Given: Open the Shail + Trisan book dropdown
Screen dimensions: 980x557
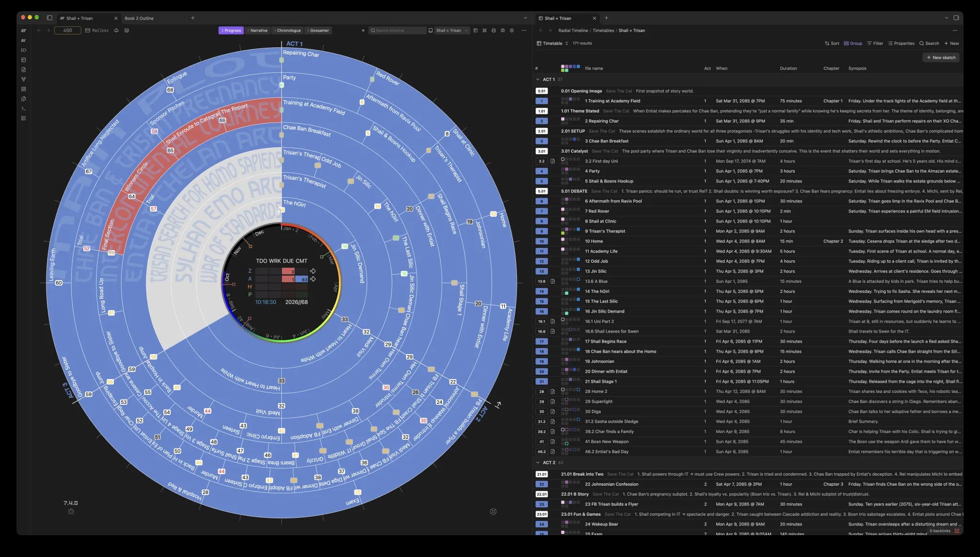Looking at the screenshot, I should [x=452, y=31].
